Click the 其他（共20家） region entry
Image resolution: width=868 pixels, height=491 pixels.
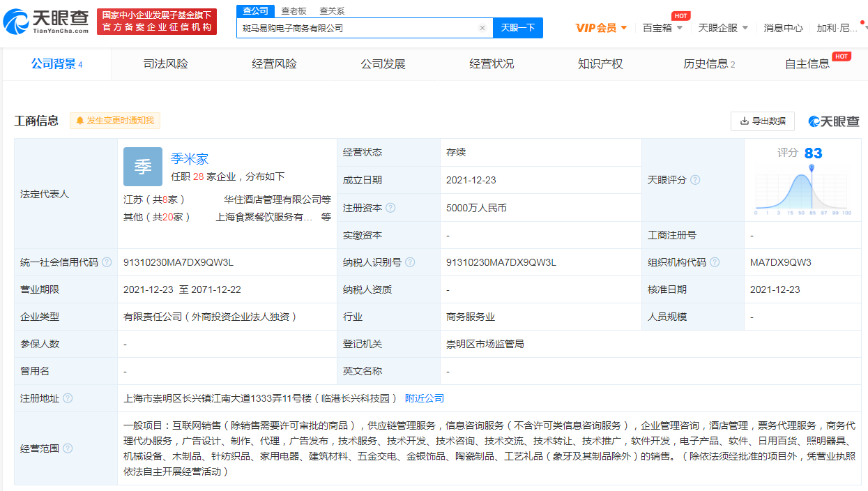pyautogui.click(x=157, y=217)
